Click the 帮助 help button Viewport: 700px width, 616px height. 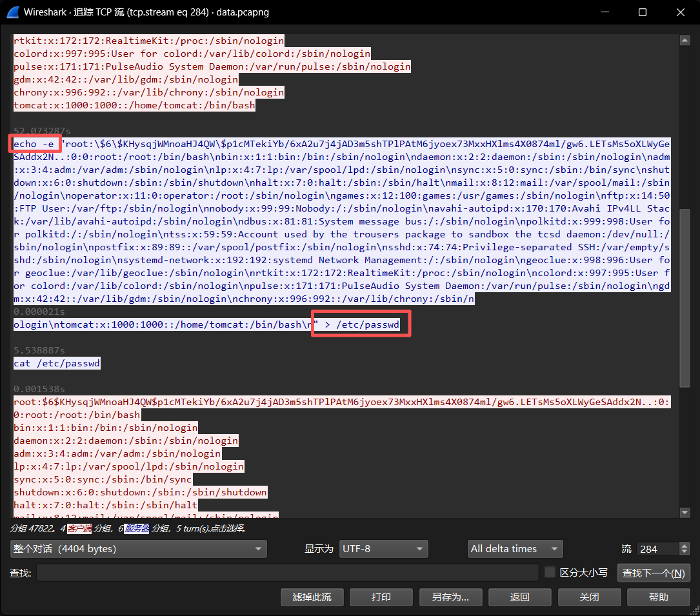659,597
